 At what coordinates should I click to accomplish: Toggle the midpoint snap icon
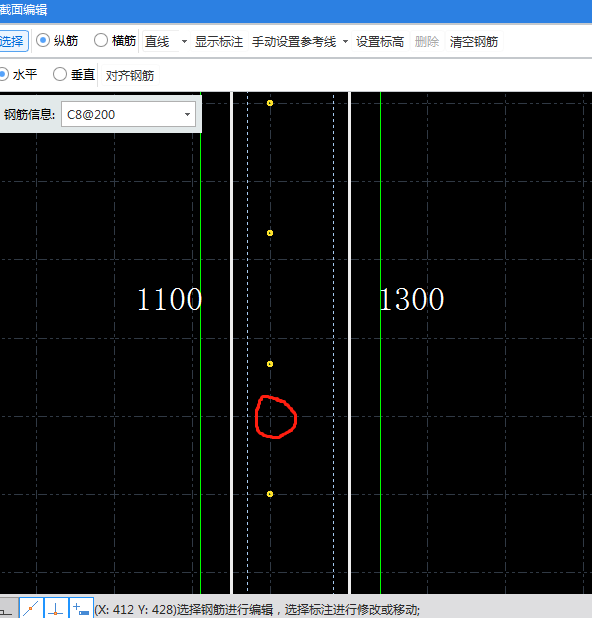click(x=31, y=608)
